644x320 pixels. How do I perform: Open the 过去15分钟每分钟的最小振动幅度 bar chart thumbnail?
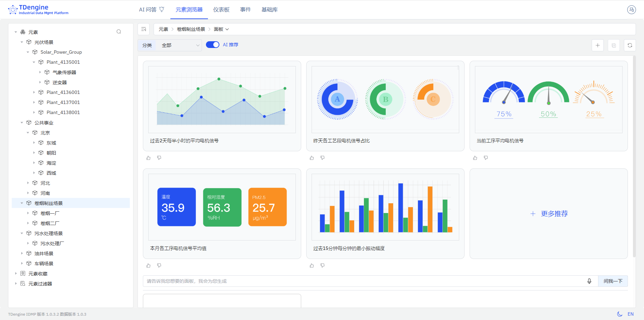(385, 207)
